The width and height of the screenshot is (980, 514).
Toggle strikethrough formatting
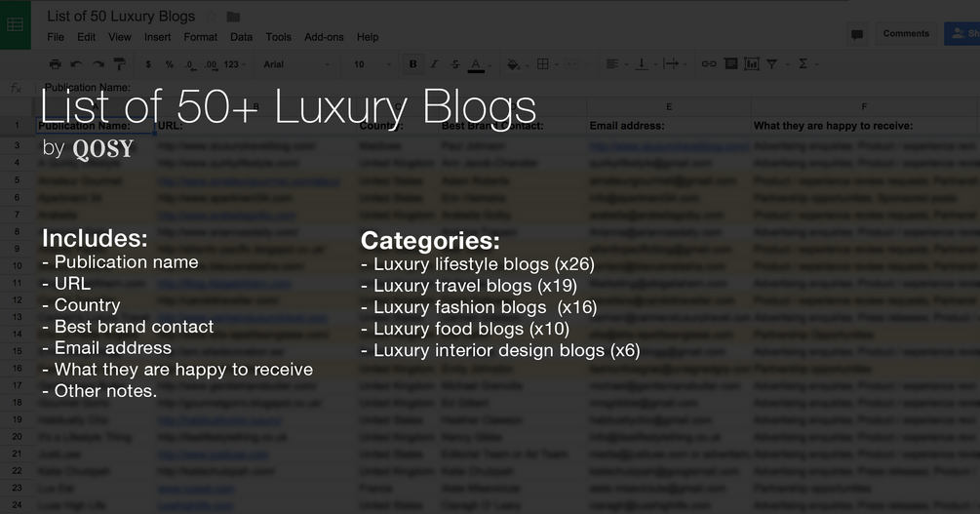pos(455,63)
